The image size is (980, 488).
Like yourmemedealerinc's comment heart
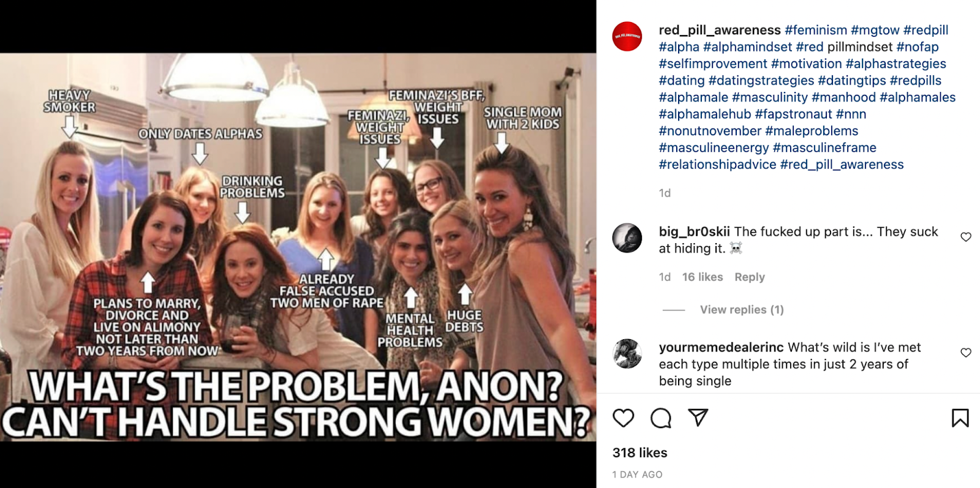[966, 353]
